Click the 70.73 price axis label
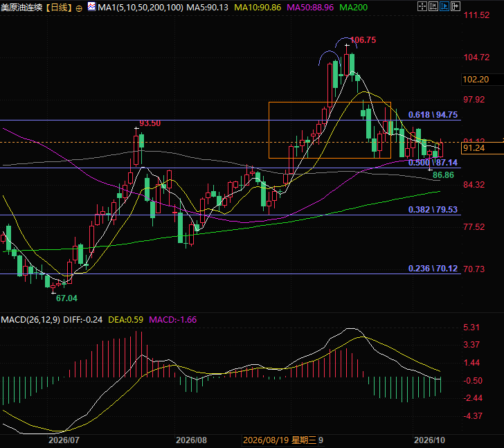504x448 pixels. [x=474, y=269]
